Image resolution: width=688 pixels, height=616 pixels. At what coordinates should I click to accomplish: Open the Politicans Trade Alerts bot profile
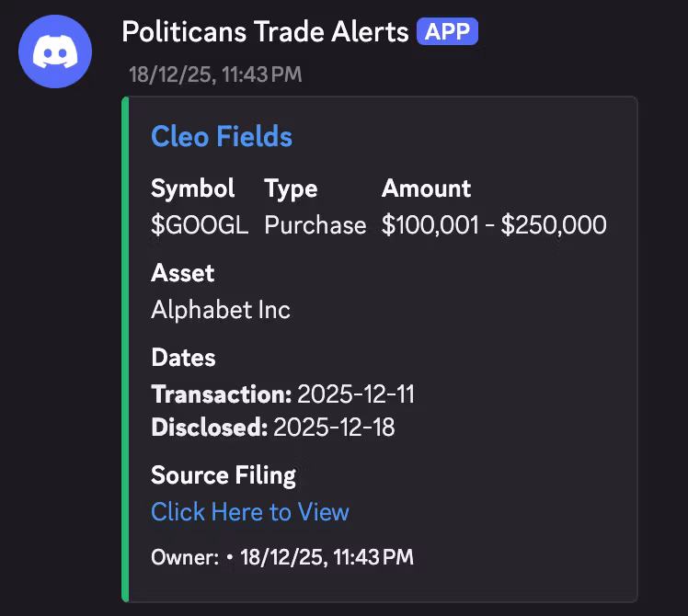pyautogui.click(x=265, y=32)
